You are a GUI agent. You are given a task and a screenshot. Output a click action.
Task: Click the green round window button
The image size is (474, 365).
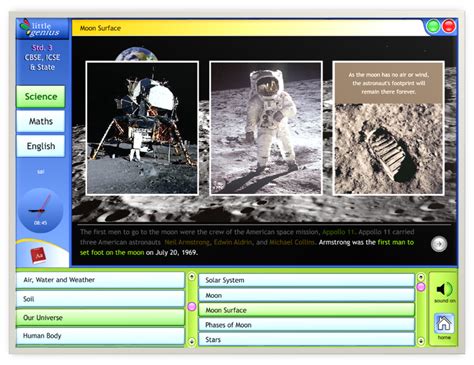[x=433, y=26]
